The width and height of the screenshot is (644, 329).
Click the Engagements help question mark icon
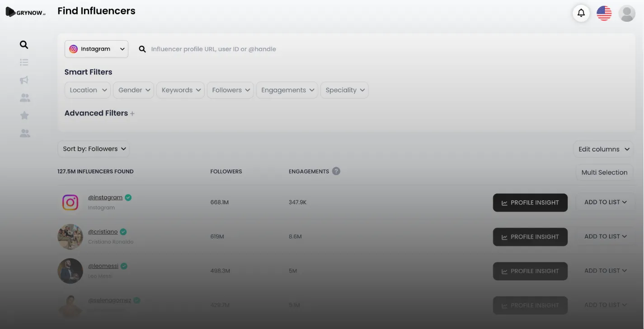point(336,171)
